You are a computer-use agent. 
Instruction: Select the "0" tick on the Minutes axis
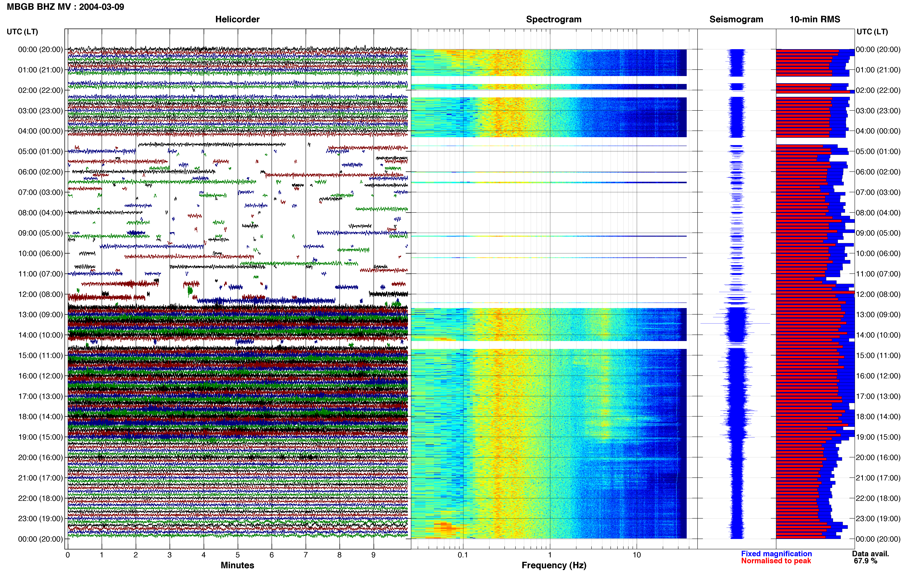[x=68, y=555]
